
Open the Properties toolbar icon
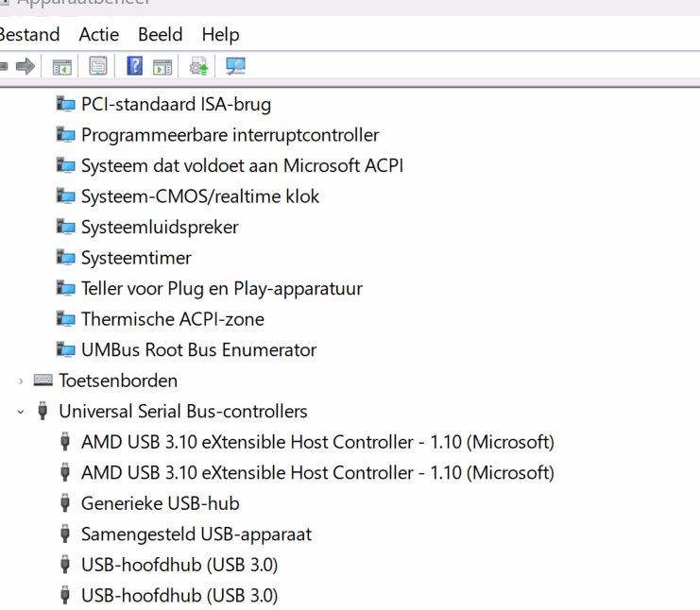tap(97, 66)
